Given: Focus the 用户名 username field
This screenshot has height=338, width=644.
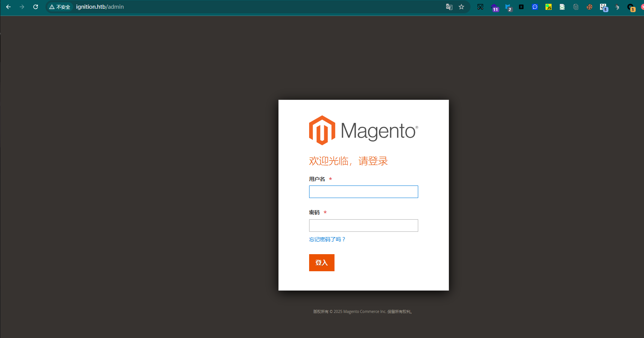Looking at the screenshot, I should 363,192.
